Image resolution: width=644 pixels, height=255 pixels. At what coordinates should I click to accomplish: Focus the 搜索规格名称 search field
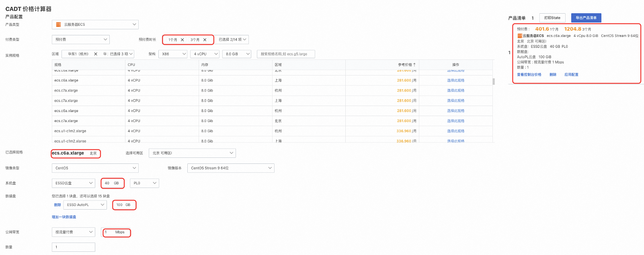[x=286, y=54]
